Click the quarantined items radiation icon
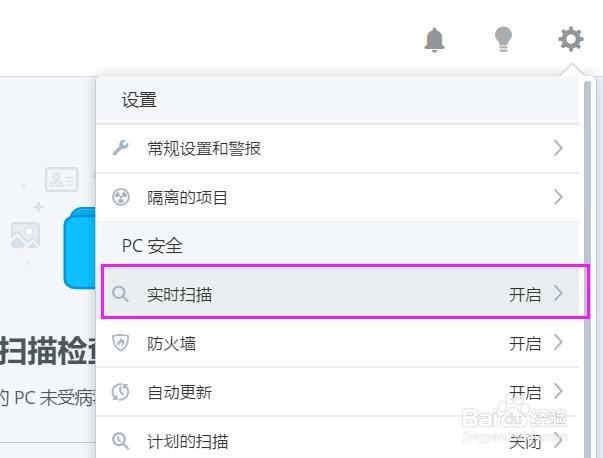 pos(121,197)
